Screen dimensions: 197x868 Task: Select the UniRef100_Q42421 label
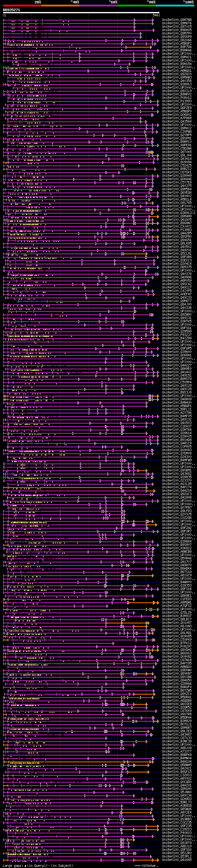177,768
